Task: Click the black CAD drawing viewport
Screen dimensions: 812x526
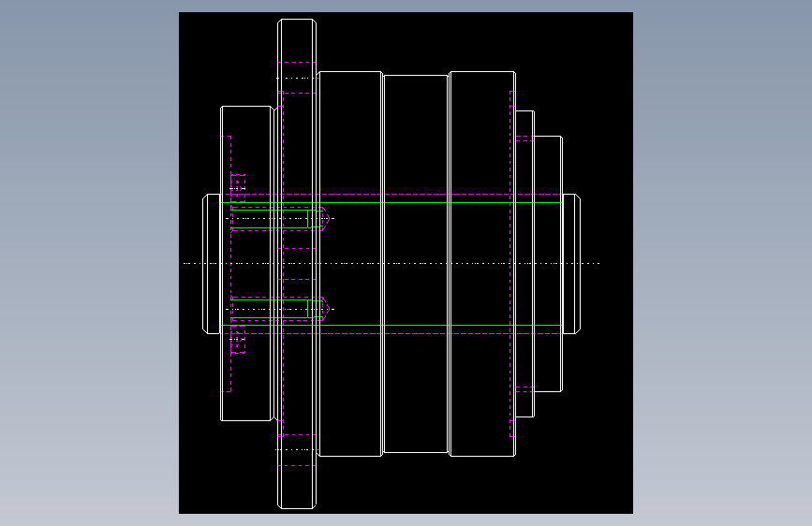Action: point(406,263)
